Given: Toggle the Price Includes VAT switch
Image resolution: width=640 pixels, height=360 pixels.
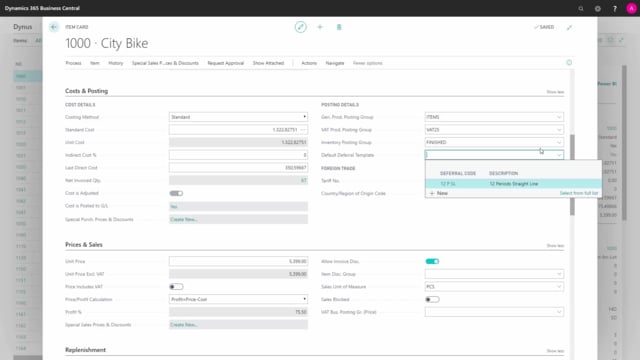Looking at the screenshot, I should tap(176, 287).
